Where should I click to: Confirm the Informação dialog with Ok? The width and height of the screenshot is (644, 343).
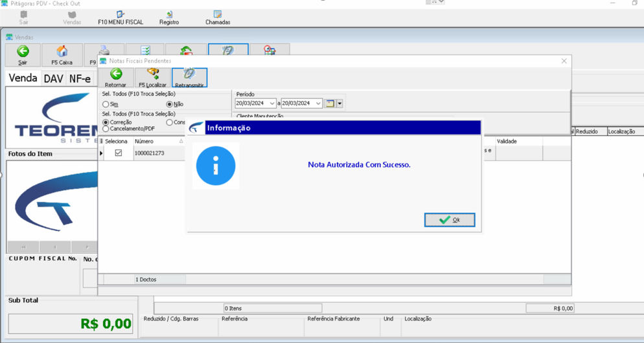click(450, 220)
